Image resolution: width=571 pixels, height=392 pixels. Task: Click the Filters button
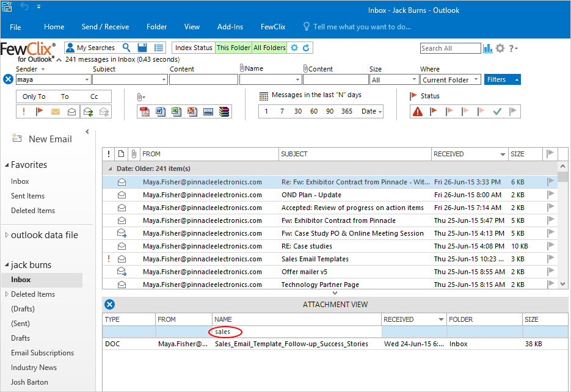[502, 79]
